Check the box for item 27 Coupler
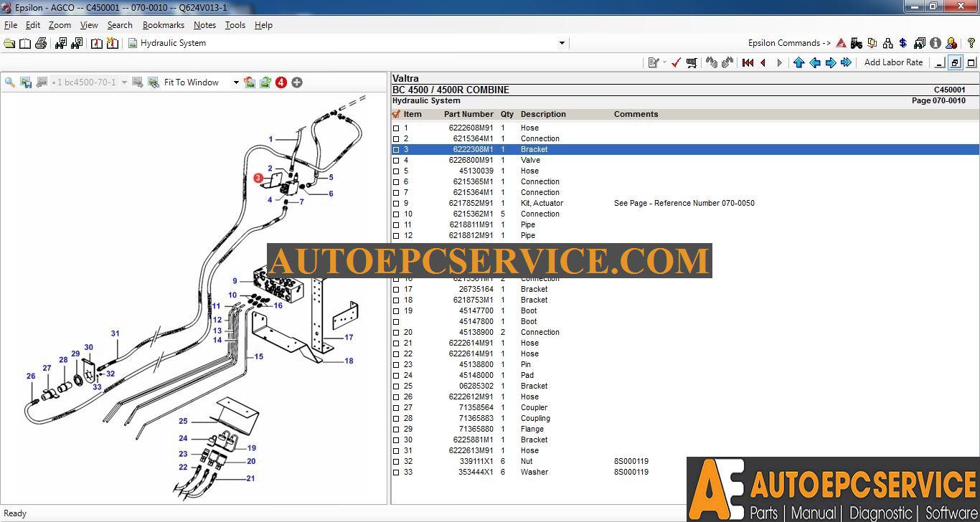The width and height of the screenshot is (980, 522). pos(396,408)
